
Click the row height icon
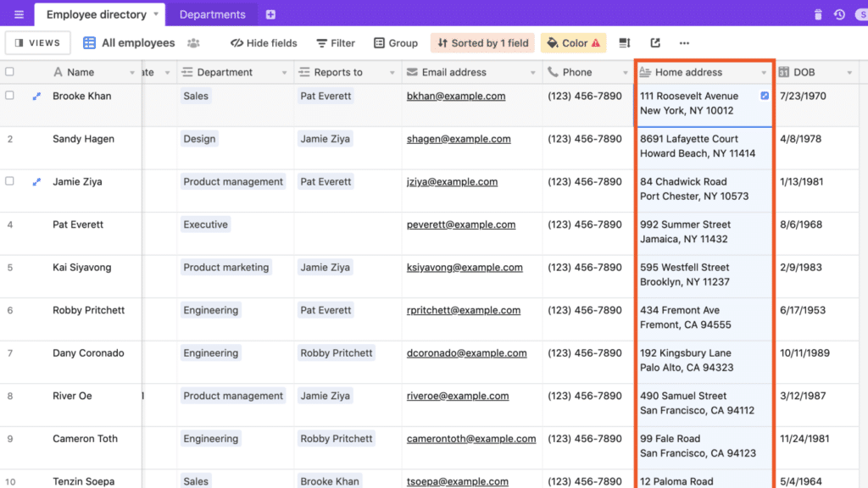click(625, 43)
